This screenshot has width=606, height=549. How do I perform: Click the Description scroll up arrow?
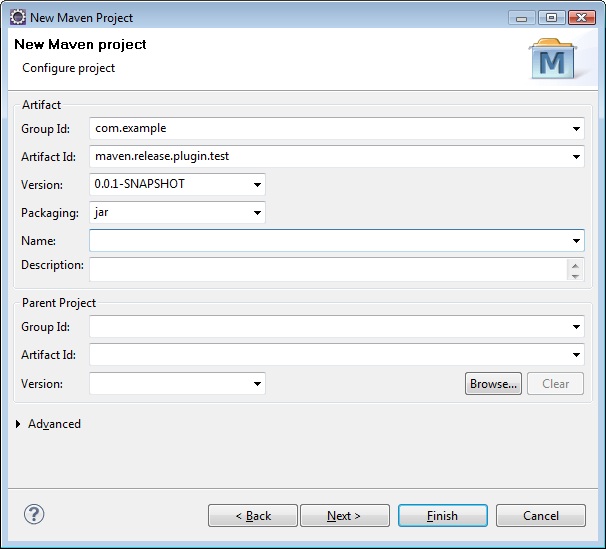pyautogui.click(x=575, y=265)
